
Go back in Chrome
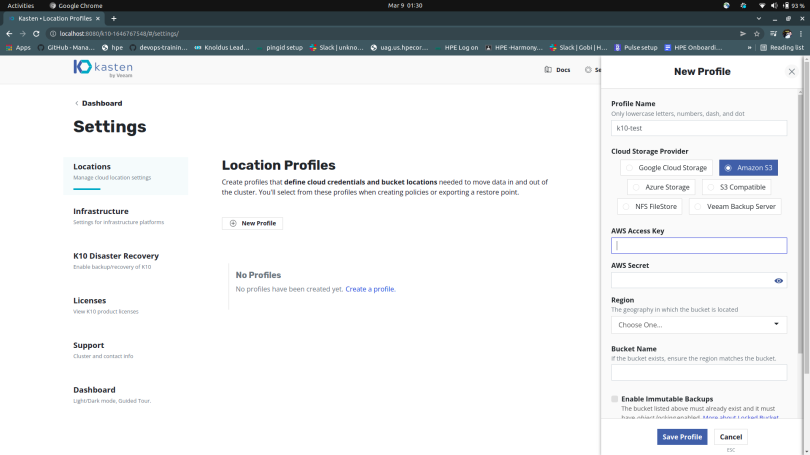[9, 34]
